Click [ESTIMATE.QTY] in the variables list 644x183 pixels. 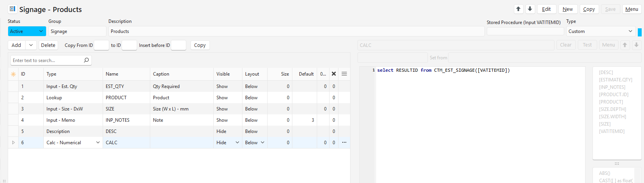(x=615, y=80)
